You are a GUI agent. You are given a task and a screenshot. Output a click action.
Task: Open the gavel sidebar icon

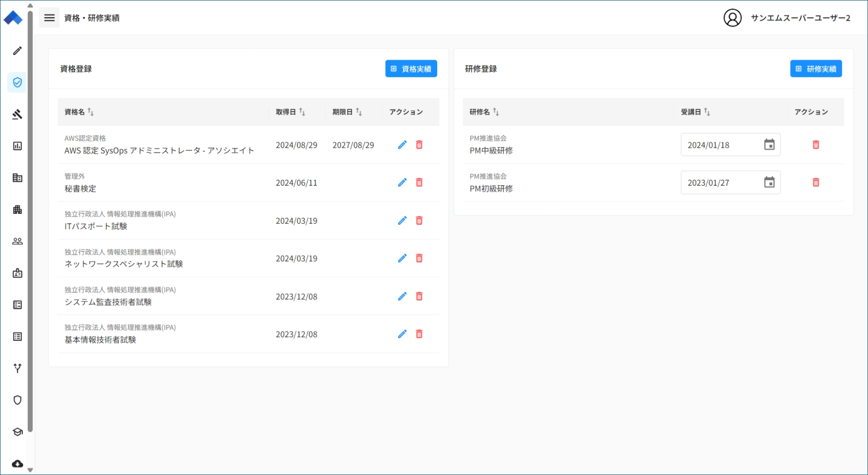(17, 114)
